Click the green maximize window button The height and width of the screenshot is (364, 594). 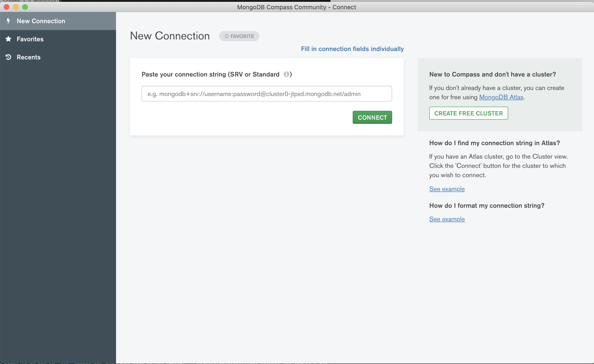(25, 7)
